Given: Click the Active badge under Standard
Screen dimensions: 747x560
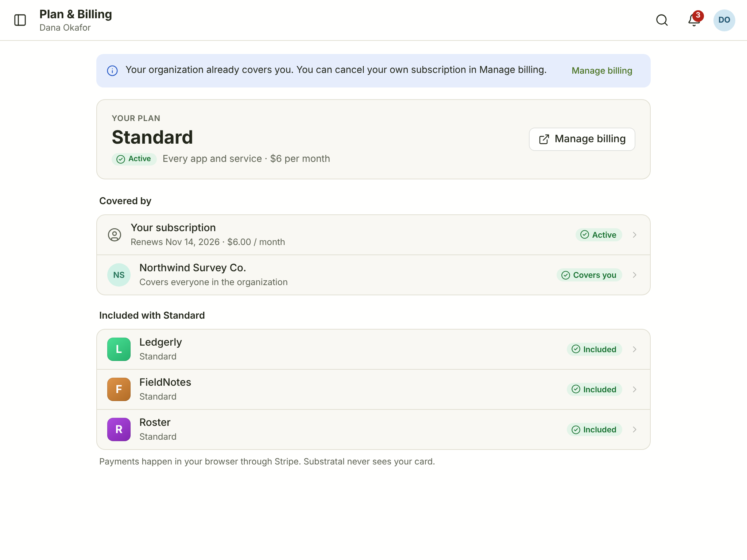Looking at the screenshot, I should point(134,159).
